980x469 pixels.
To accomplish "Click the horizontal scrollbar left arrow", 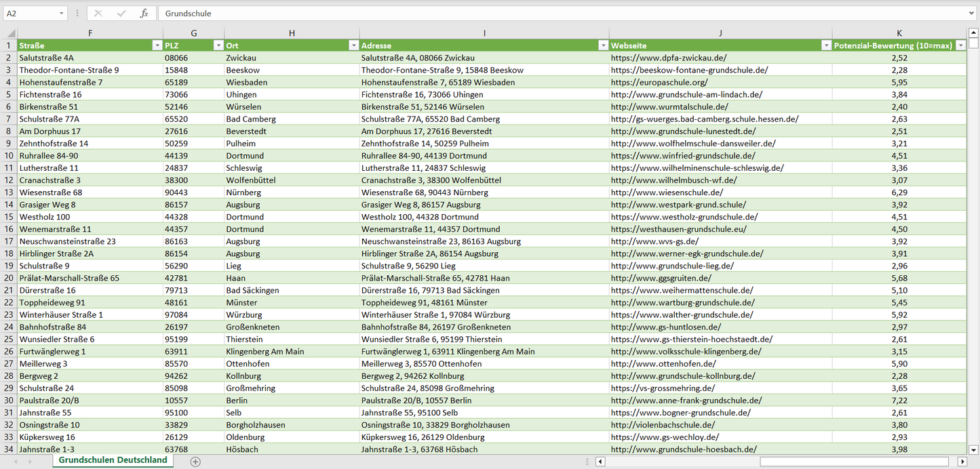I will [600, 462].
